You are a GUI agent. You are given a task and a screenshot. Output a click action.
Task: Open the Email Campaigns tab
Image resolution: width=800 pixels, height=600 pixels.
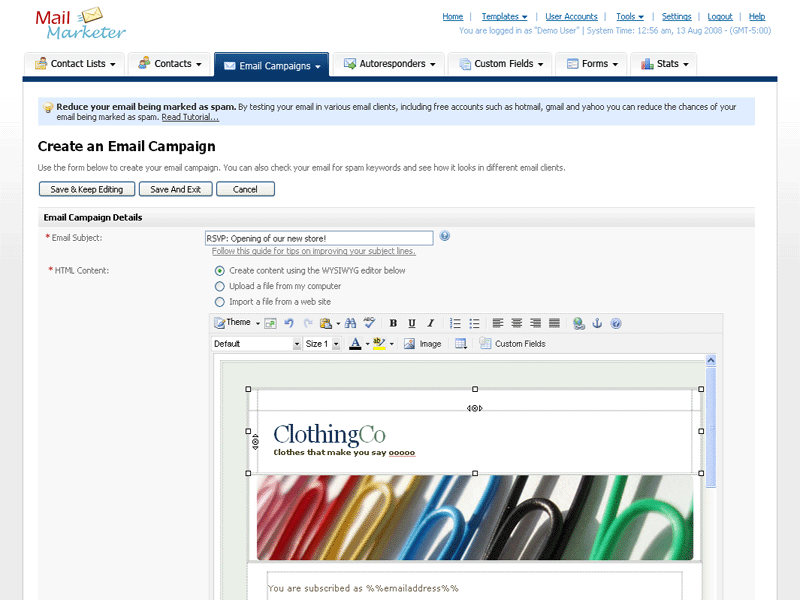(271, 65)
